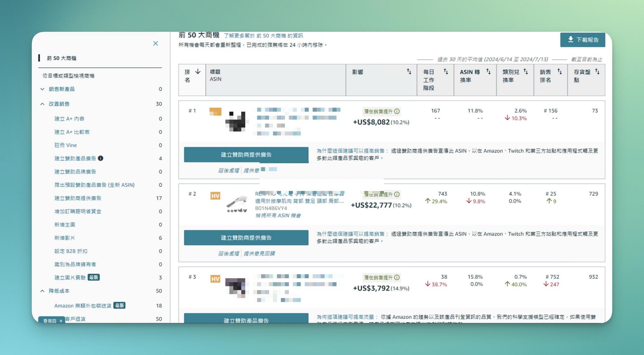Sort the 銷售排名 column
Screen dimensions: 644x355
pyautogui.click(x=559, y=71)
